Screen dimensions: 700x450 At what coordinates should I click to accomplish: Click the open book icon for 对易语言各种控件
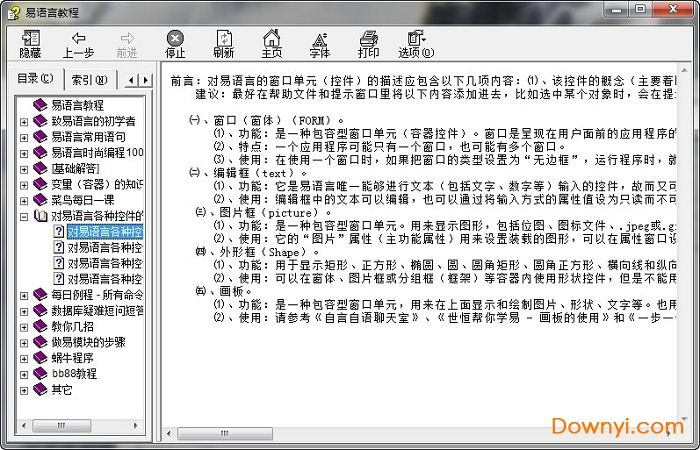(x=41, y=216)
